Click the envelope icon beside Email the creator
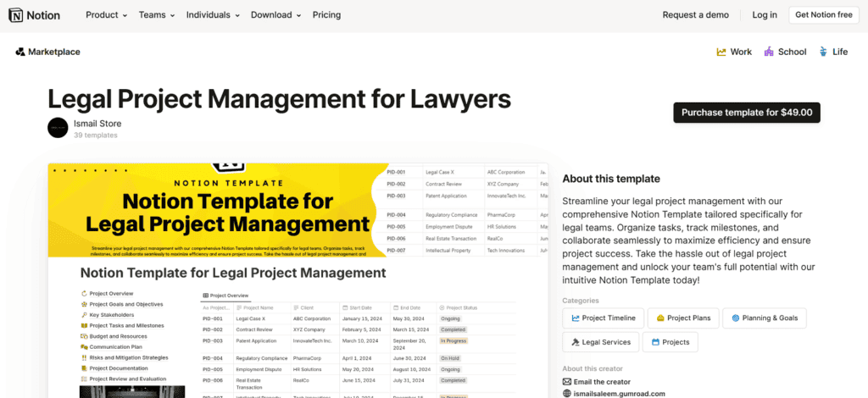Screen dimensions: 868x398 pos(567,382)
